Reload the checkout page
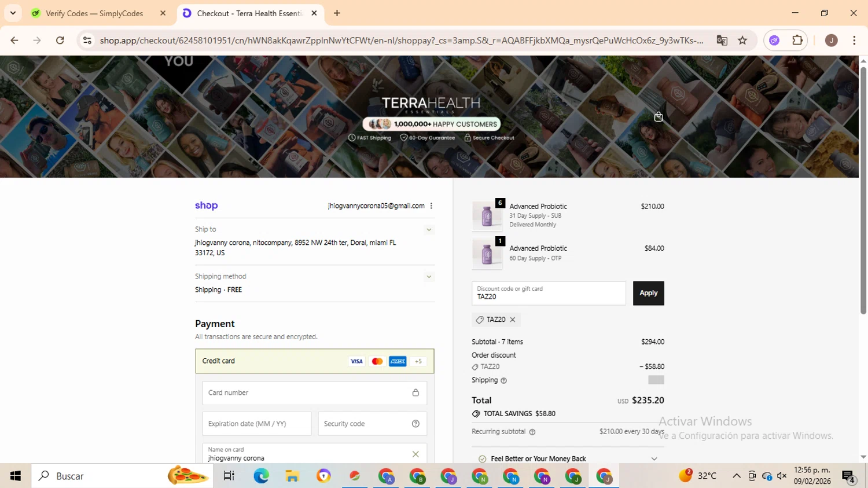This screenshot has width=868, height=488. 60,40
